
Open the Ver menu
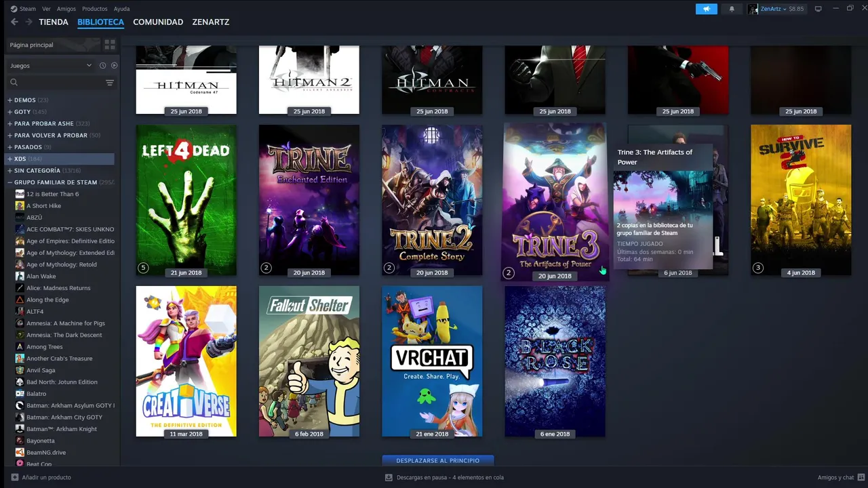pyautogui.click(x=46, y=9)
